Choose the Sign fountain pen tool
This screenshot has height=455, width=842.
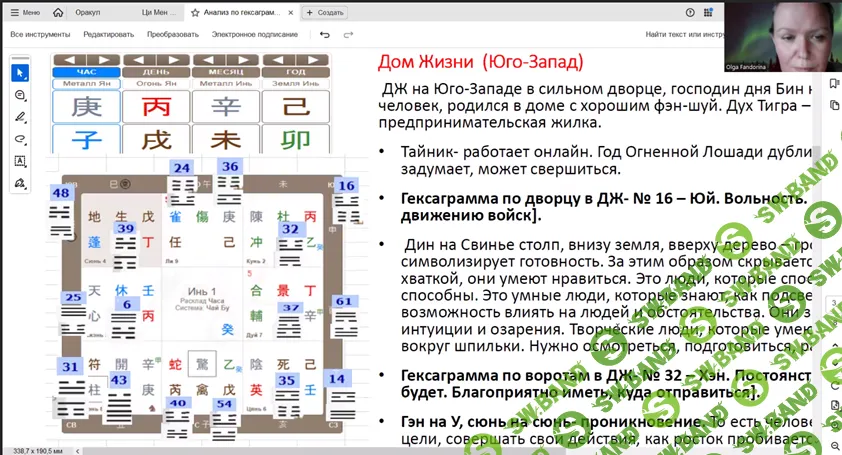click(x=20, y=183)
